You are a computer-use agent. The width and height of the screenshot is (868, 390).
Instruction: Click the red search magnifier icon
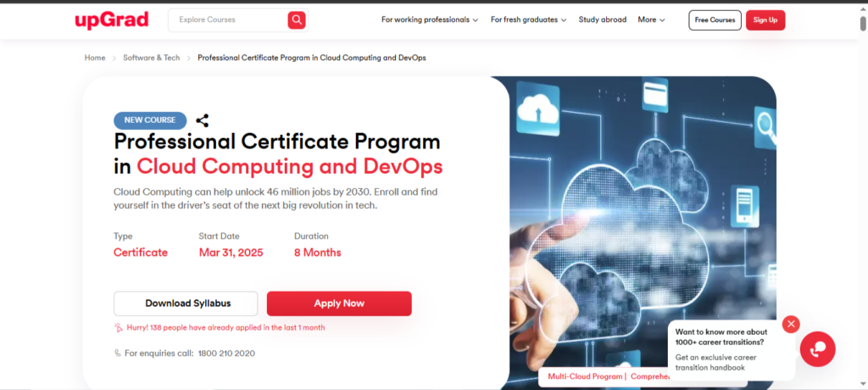[x=297, y=20]
